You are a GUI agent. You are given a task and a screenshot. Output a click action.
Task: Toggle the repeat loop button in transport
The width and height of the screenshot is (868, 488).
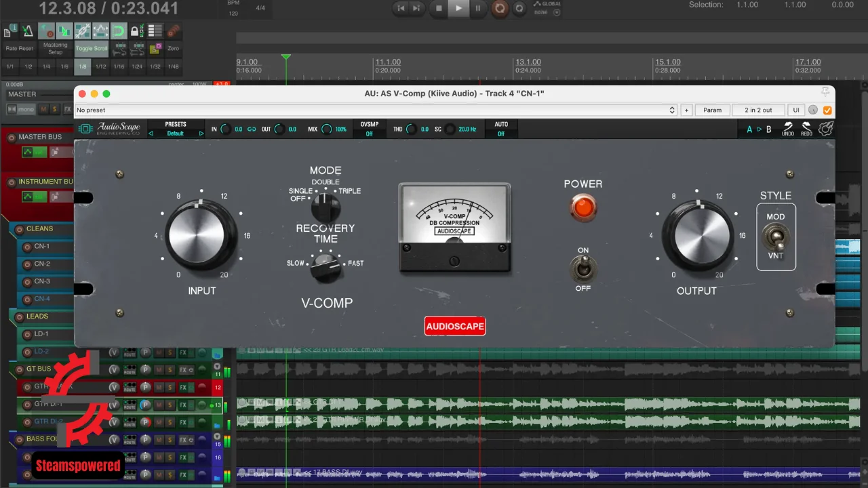pos(519,8)
